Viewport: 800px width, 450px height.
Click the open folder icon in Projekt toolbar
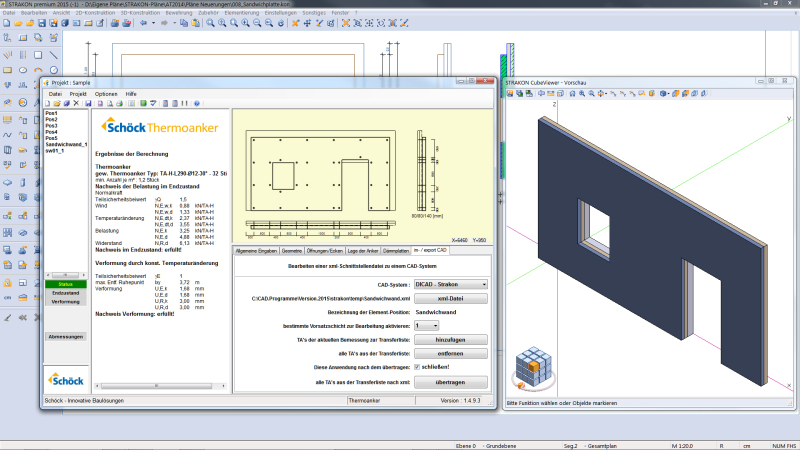click(57, 104)
